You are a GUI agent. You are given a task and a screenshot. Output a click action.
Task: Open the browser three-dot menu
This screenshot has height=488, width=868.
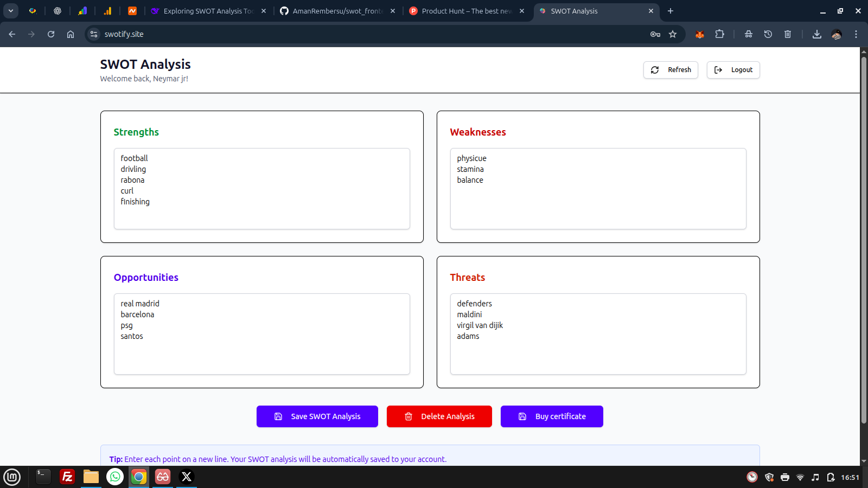[x=856, y=34]
